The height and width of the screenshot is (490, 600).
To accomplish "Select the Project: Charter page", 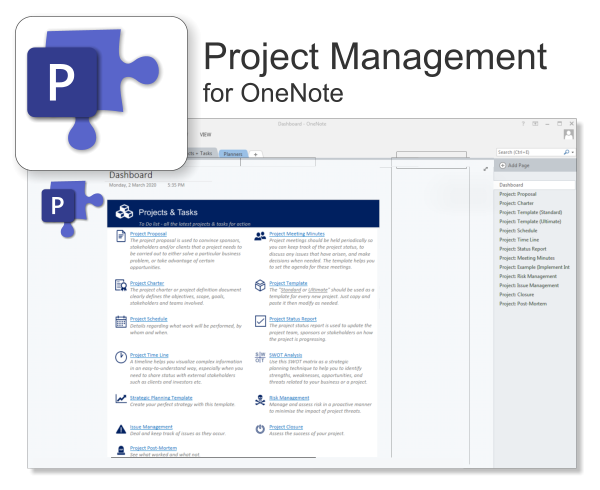I will (x=516, y=203).
